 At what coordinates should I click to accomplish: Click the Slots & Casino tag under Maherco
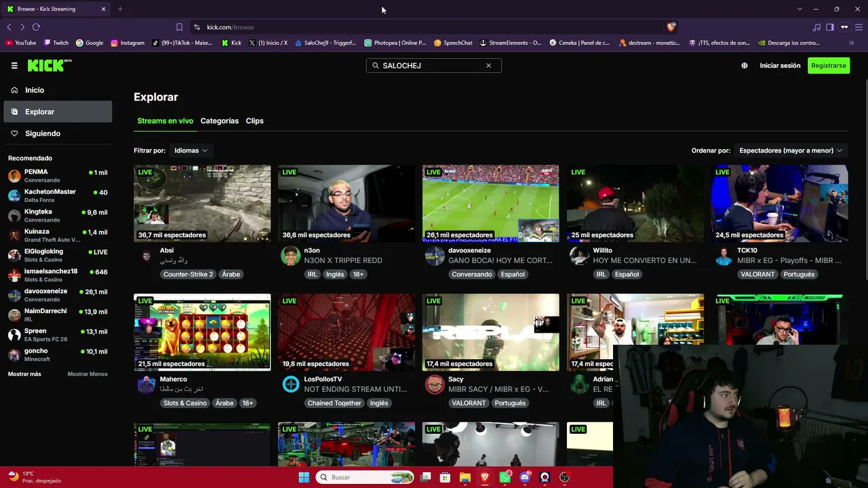click(x=185, y=403)
